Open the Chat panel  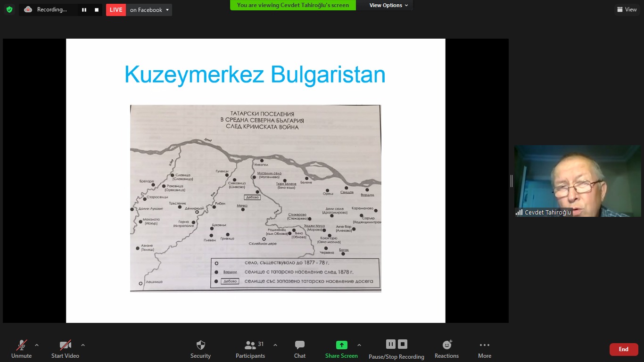coord(300,349)
